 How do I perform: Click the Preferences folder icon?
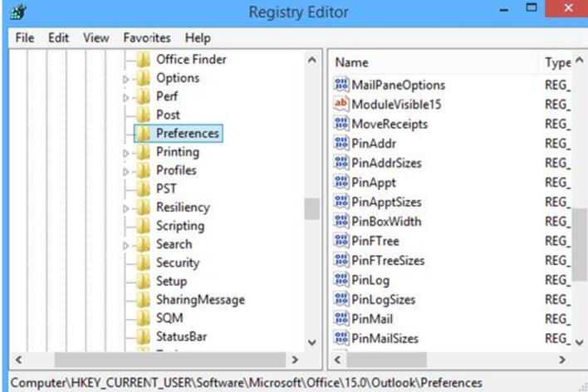[x=143, y=134]
